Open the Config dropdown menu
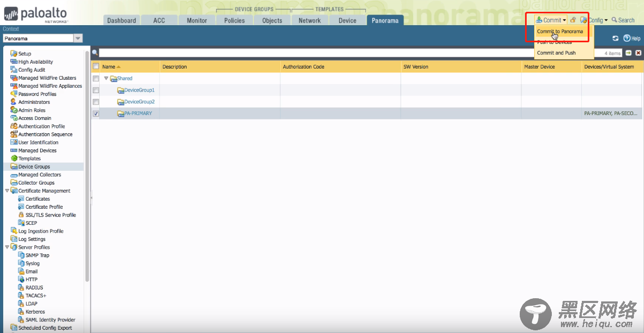This screenshot has width=644, height=333. pos(594,20)
